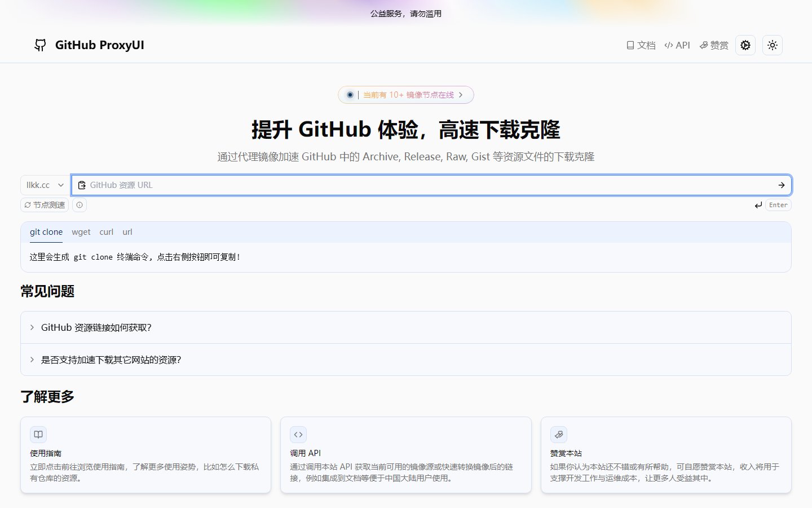Screen dimensions: 812x508
Task: Click the GitHub cat logo icon
Action: (x=40, y=45)
